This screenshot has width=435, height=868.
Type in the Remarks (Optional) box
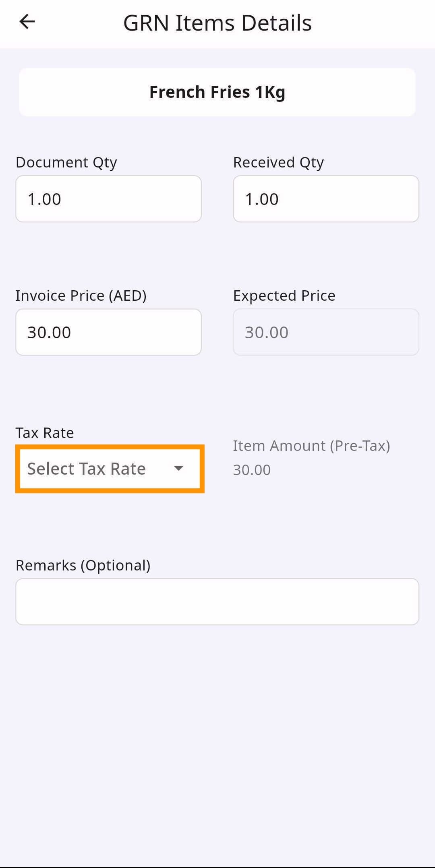(217, 601)
